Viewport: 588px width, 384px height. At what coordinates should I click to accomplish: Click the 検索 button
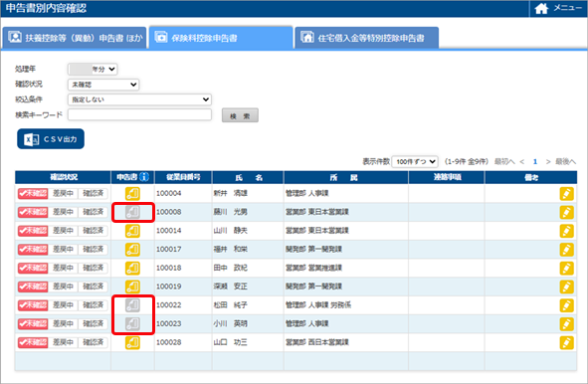240,115
